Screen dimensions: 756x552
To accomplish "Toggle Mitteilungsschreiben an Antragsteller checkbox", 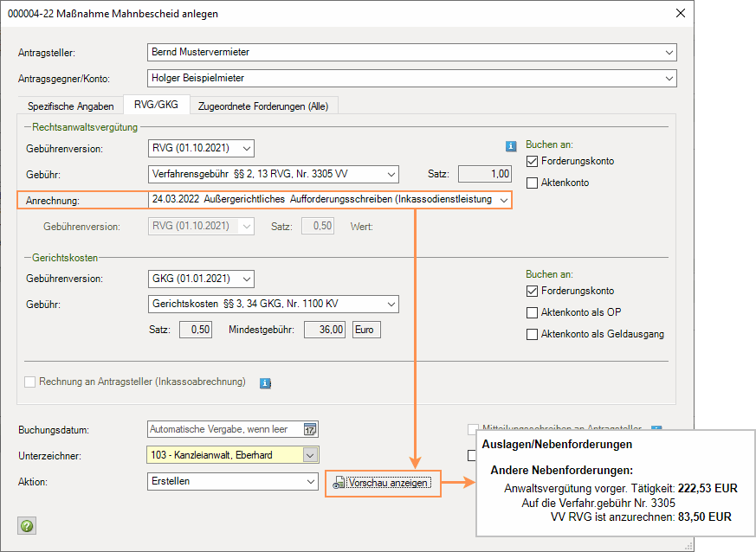I will pos(473,427).
